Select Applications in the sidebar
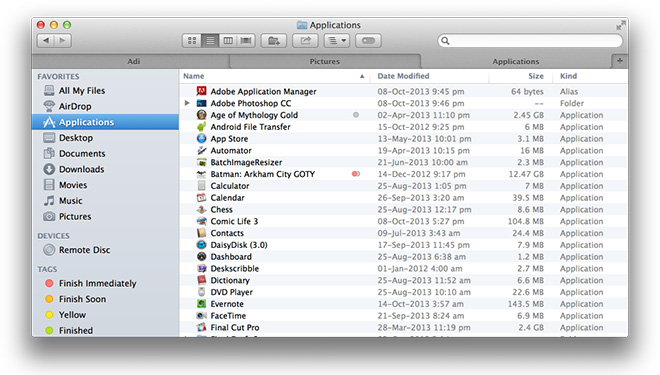The height and width of the screenshot is (375, 660). point(105,122)
